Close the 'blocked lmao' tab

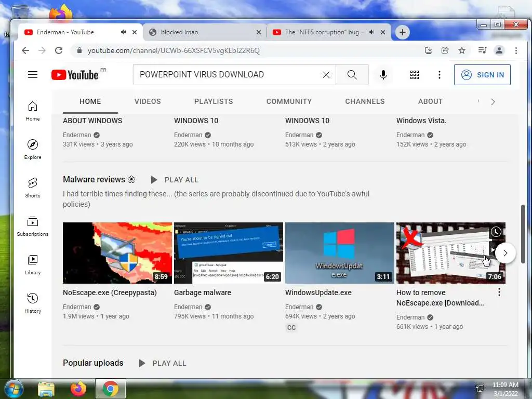click(x=259, y=32)
